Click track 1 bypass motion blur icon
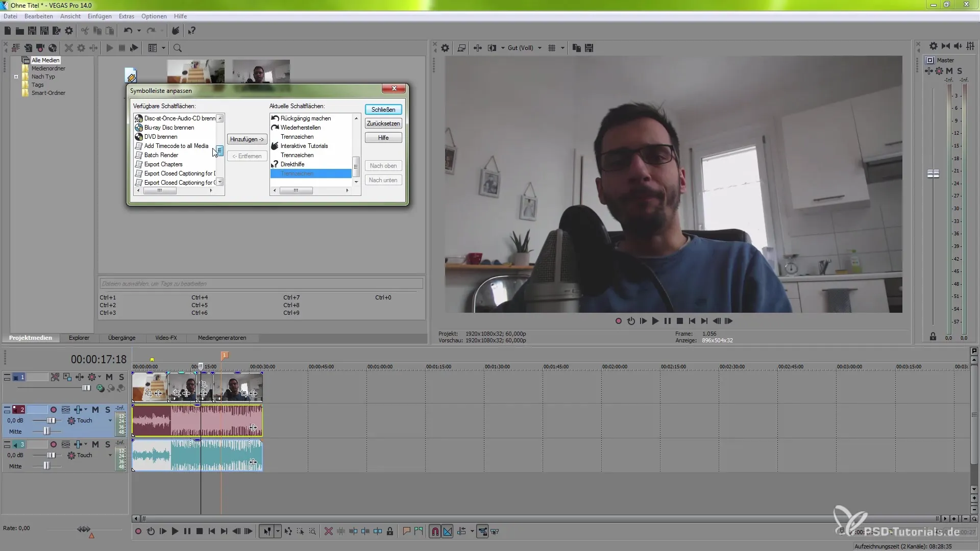Viewport: 980px width, 551px height. coord(55,377)
